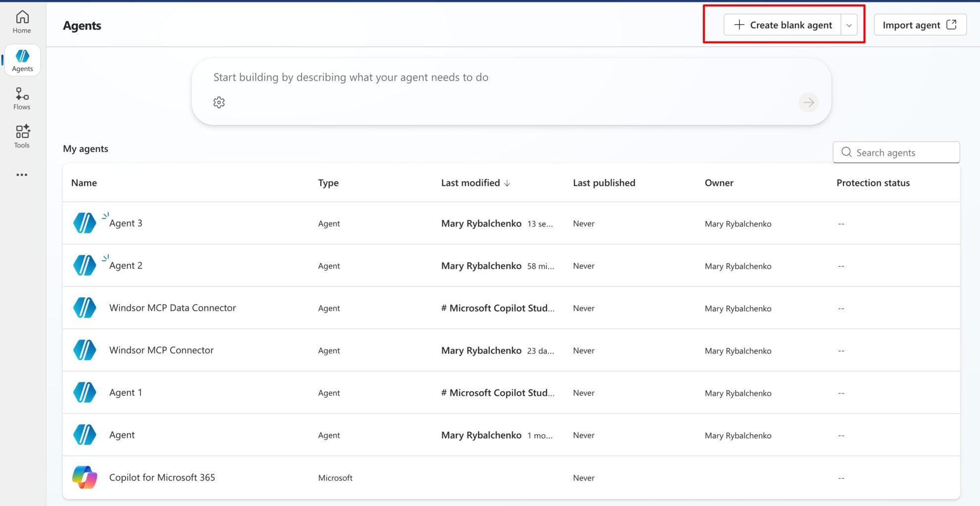The image size is (980, 506).
Task: Click Mary Rybalchenko modifier in Agent 2 row
Action: (481, 266)
